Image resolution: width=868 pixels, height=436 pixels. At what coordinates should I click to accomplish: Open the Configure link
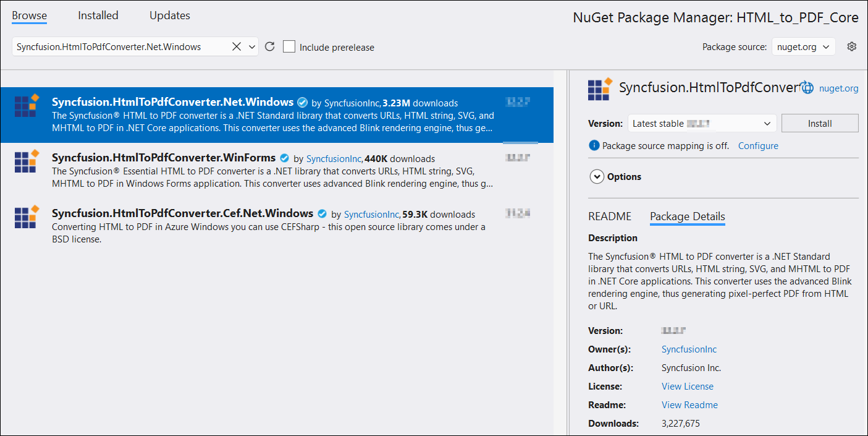[758, 146]
